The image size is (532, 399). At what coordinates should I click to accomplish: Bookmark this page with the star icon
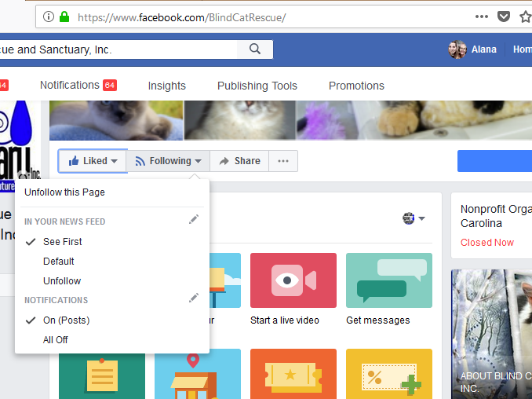(526, 16)
